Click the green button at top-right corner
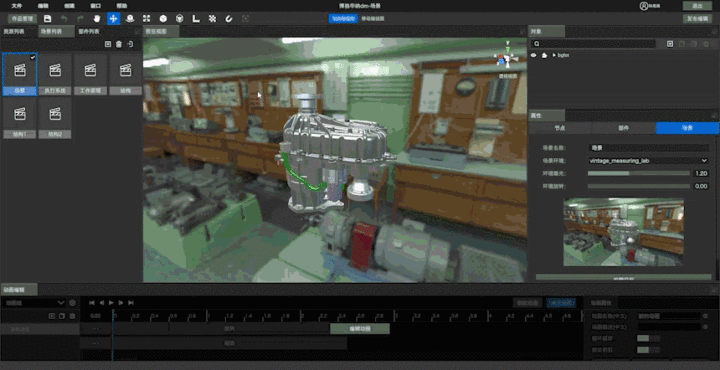This screenshot has height=370, width=720. pos(698,6)
